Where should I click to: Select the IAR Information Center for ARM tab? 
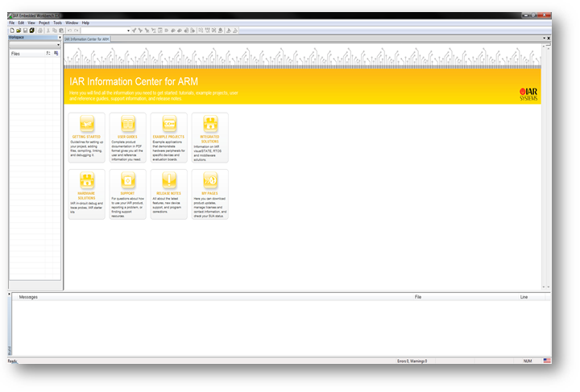tap(87, 39)
